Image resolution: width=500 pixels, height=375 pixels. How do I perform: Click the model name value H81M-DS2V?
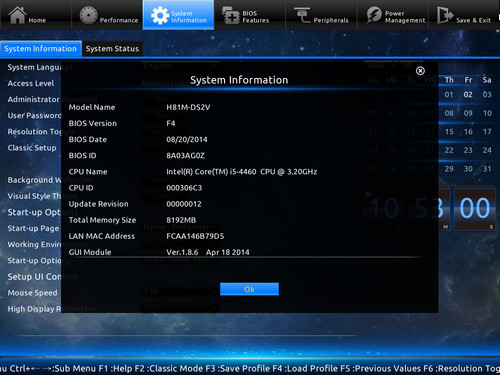coord(188,107)
